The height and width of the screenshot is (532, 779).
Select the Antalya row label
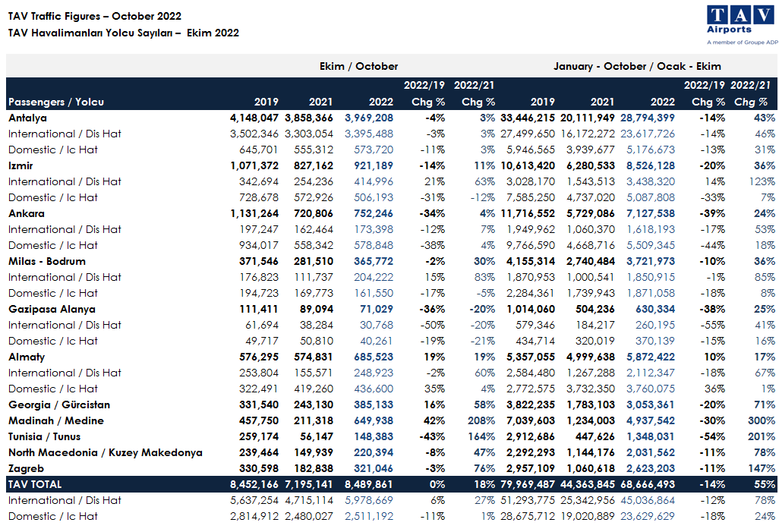(x=28, y=118)
